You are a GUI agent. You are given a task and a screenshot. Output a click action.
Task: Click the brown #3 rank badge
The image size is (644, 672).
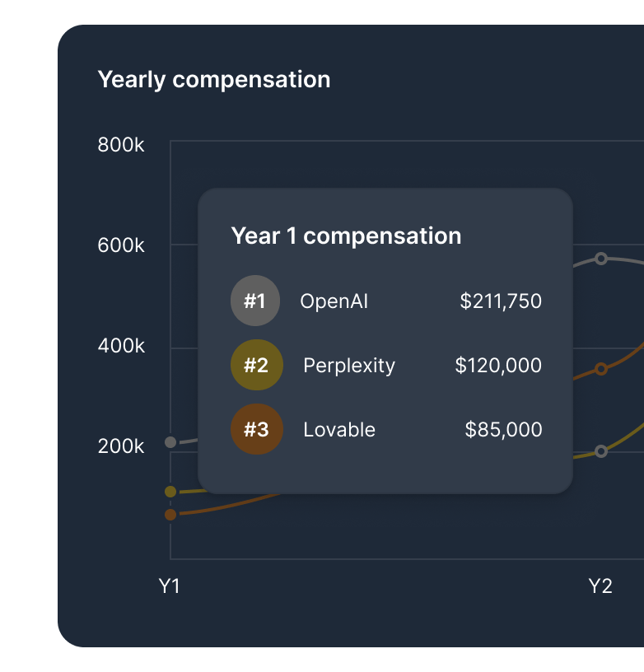pyautogui.click(x=257, y=429)
